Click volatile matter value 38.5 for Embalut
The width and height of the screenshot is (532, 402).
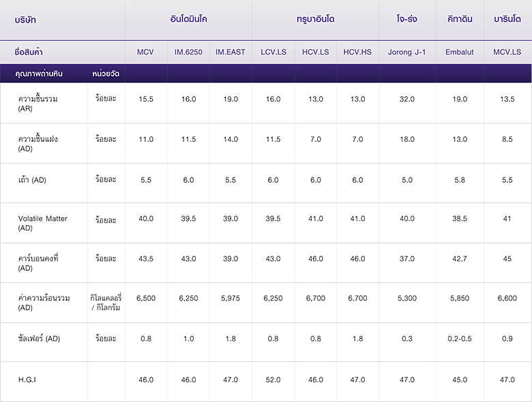click(x=460, y=218)
